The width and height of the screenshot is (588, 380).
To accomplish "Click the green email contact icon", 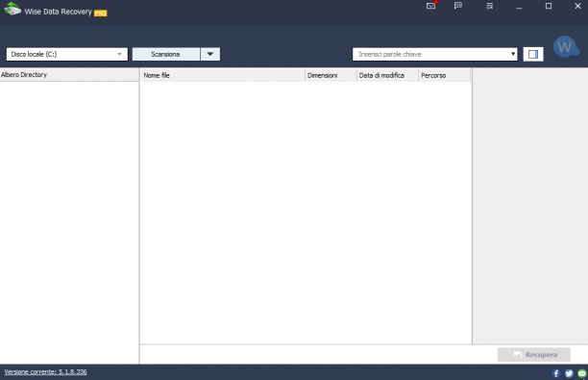I will point(582,373).
